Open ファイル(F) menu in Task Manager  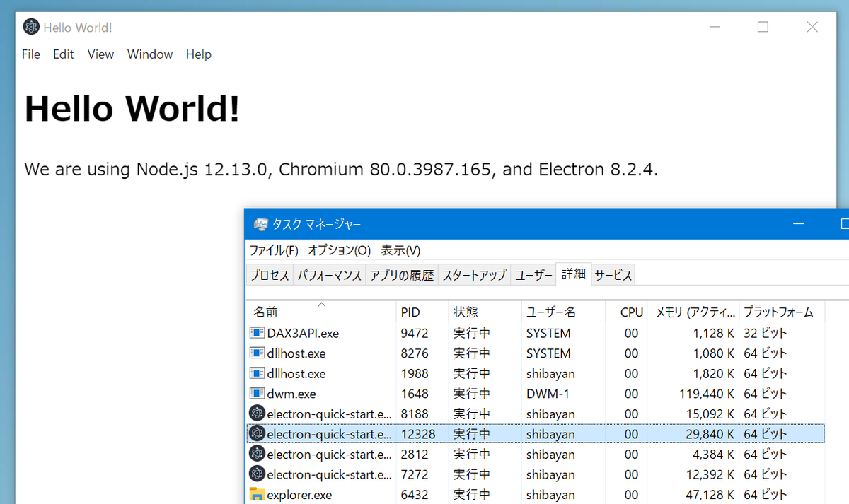coord(274,251)
